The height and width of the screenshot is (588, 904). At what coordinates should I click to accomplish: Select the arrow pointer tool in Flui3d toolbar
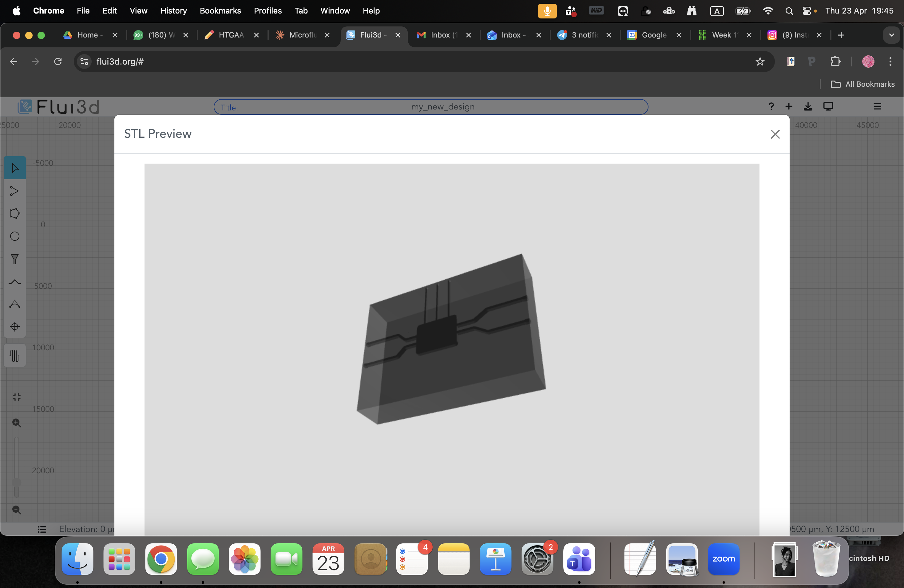tap(15, 168)
